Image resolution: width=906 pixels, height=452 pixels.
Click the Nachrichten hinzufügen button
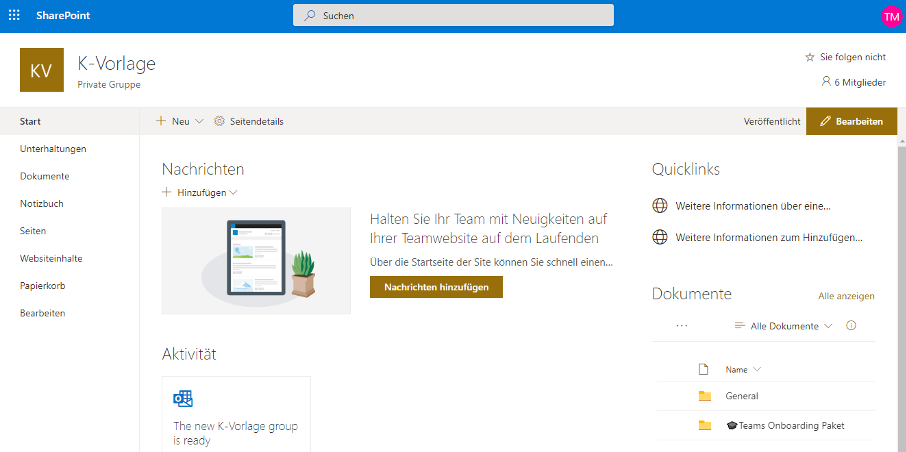(x=436, y=287)
